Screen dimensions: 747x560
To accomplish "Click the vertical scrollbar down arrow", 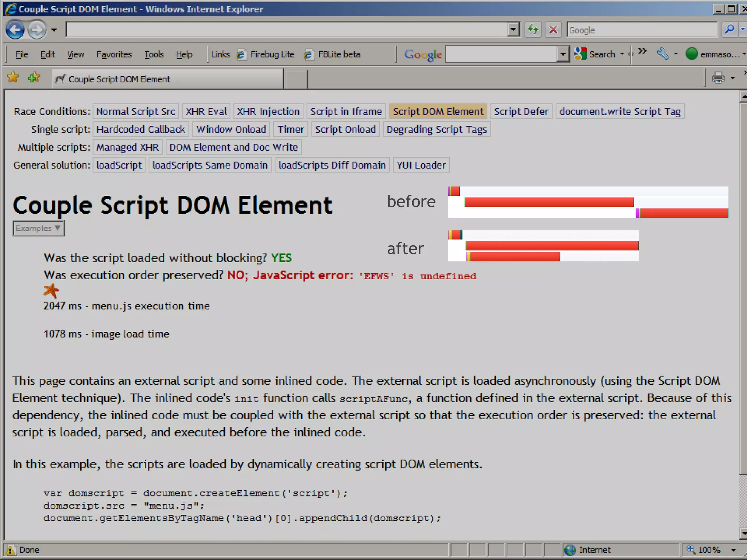I will (743, 534).
